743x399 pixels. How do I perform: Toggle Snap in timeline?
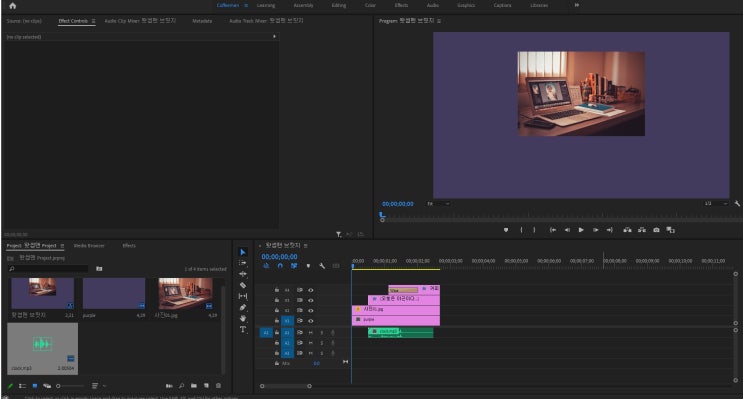pos(280,266)
